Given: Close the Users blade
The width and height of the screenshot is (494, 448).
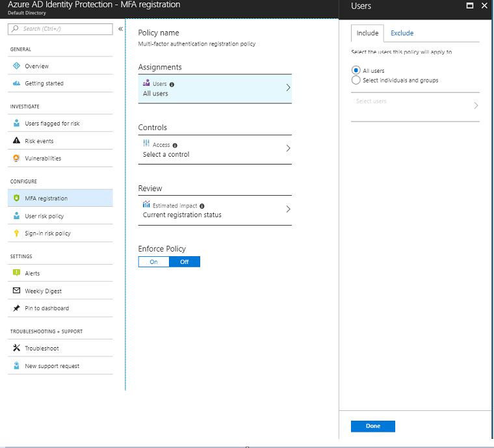Looking at the screenshot, I should click(x=484, y=5).
